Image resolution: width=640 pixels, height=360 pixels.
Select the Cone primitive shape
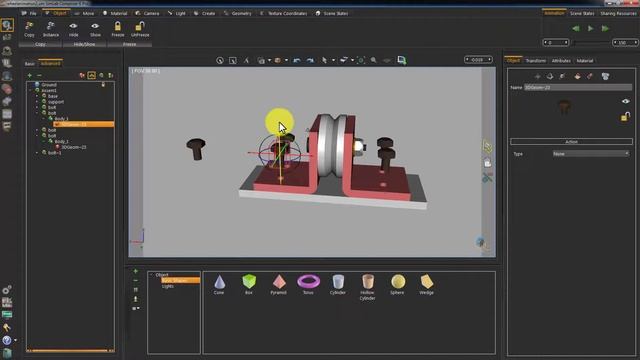click(219, 282)
